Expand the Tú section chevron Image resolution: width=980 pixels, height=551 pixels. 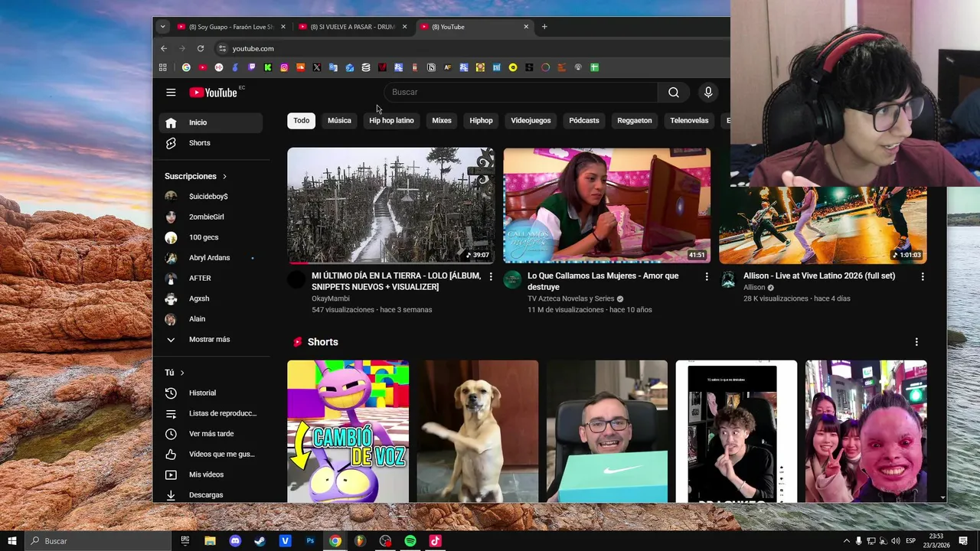(182, 373)
